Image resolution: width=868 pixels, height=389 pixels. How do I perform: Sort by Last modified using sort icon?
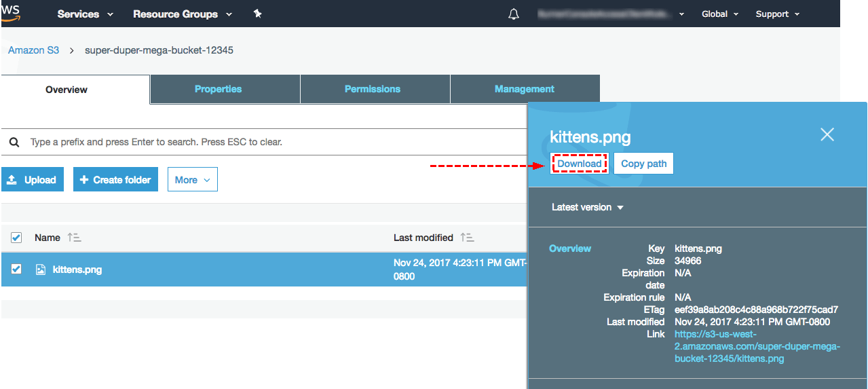coord(467,238)
